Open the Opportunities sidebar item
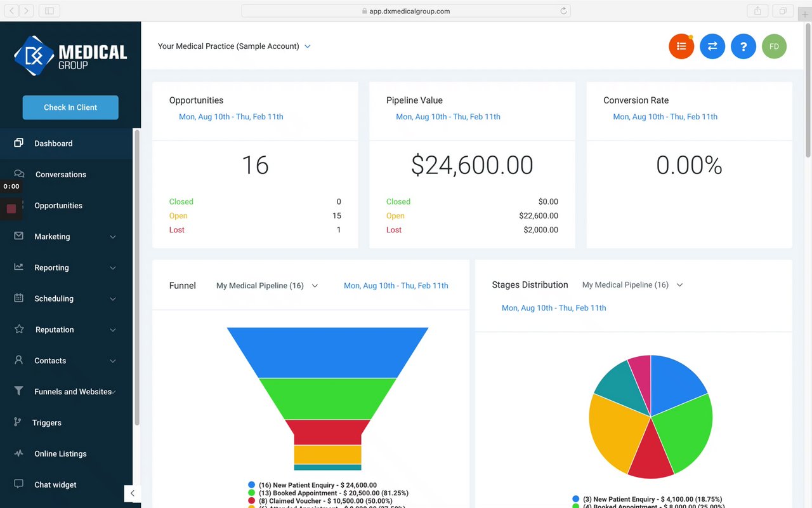Screen dimensions: 812x508 pyautogui.click(x=58, y=206)
